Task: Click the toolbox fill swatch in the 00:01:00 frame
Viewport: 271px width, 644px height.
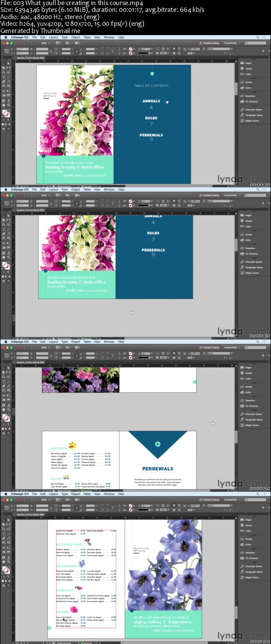Action: (x=5, y=569)
